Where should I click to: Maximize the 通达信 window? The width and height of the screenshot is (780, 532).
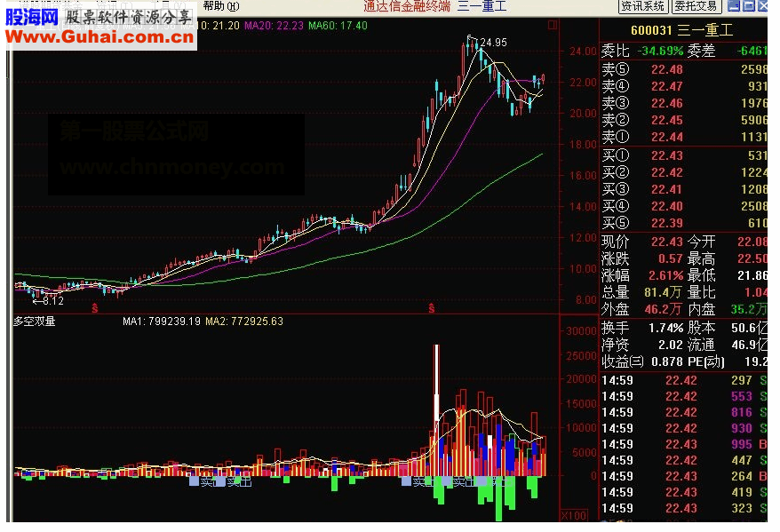tap(748, 6)
